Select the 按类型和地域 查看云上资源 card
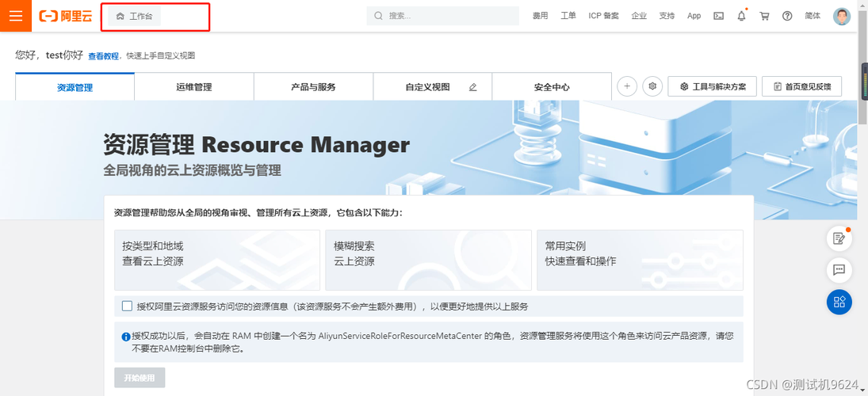The height and width of the screenshot is (396, 868). pos(217,260)
